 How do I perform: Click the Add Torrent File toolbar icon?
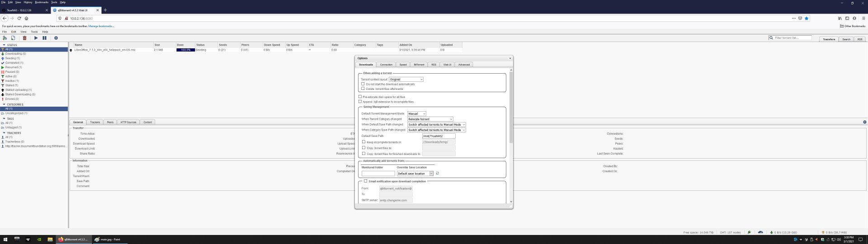13,38
